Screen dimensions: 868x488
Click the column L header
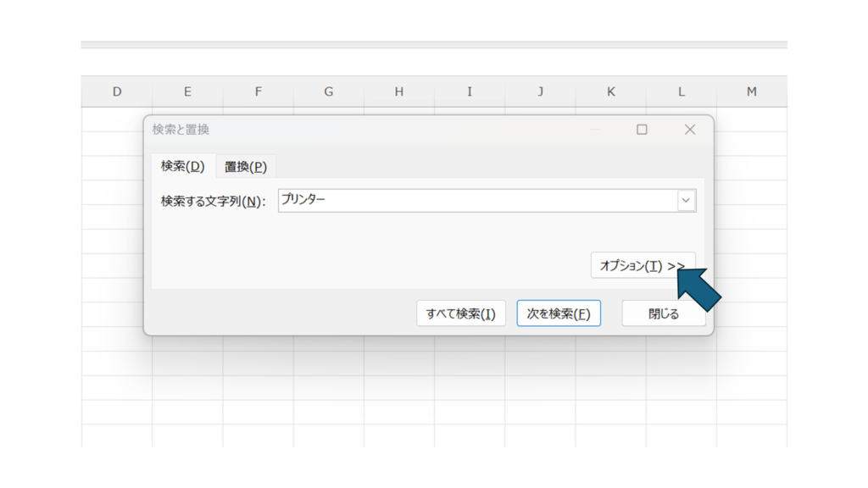(x=681, y=91)
